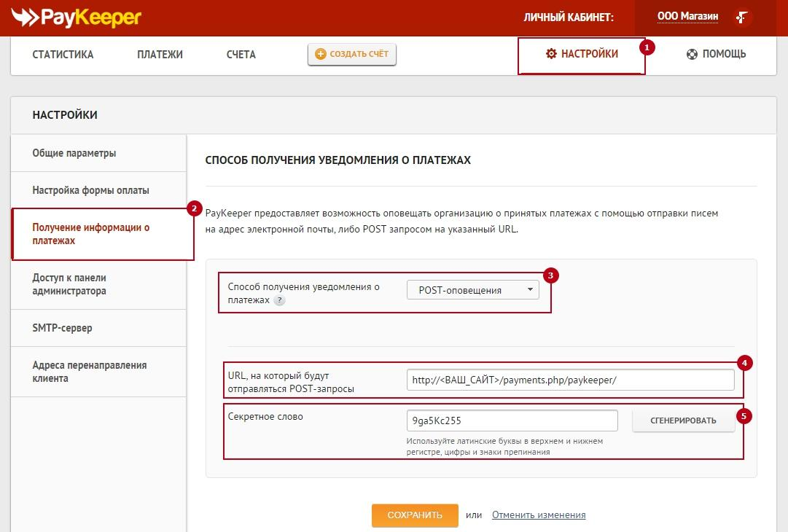Click the ООО Магазин account link

point(687,16)
